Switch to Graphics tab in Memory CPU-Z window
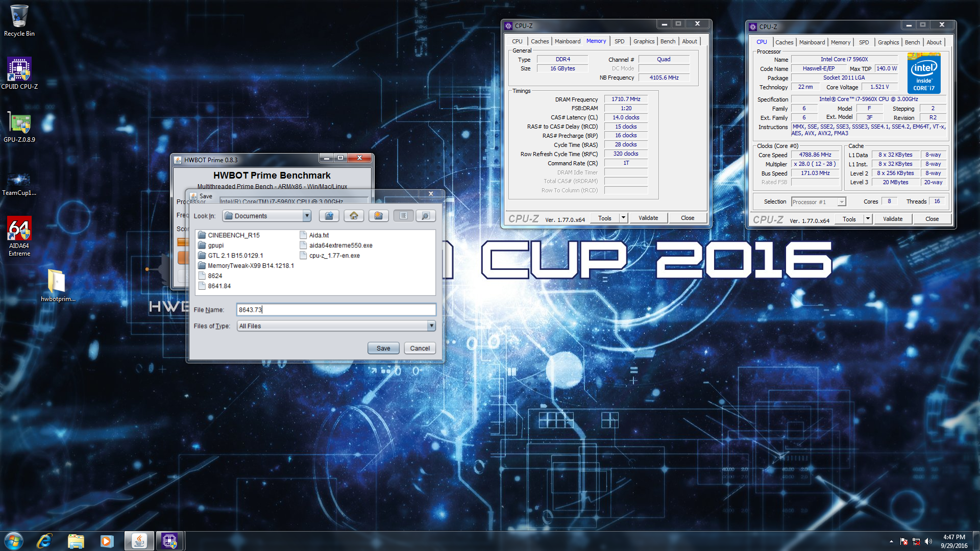Screen dimensions: 980x551 tap(644, 41)
